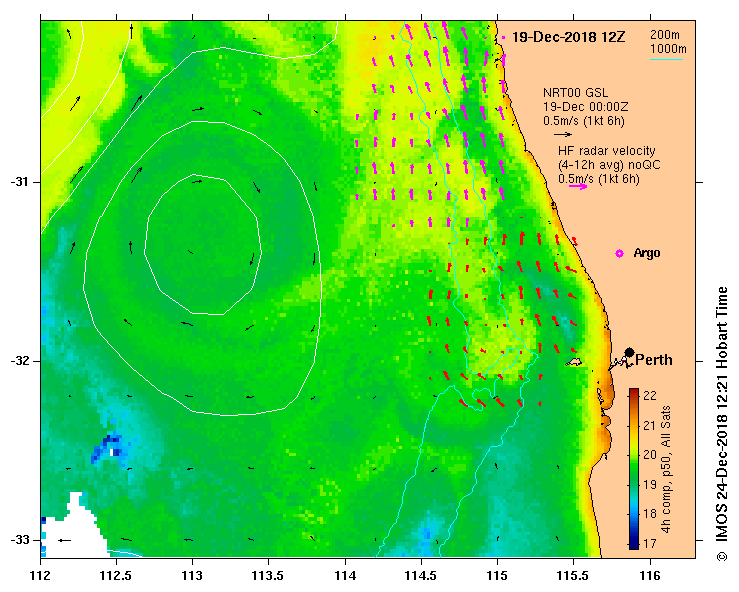Screen dimensions: 739x592
Task: Click the 19-Dec 00:00Z text
Action: (585, 107)
